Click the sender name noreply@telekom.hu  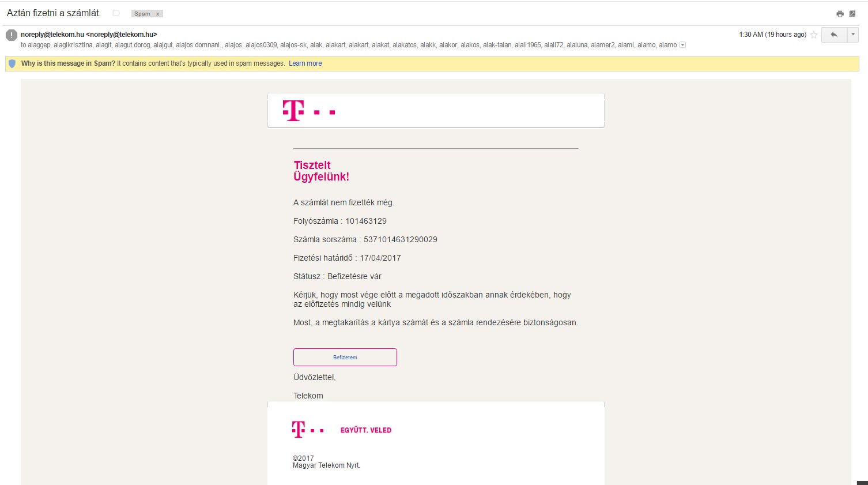pos(52,35)
